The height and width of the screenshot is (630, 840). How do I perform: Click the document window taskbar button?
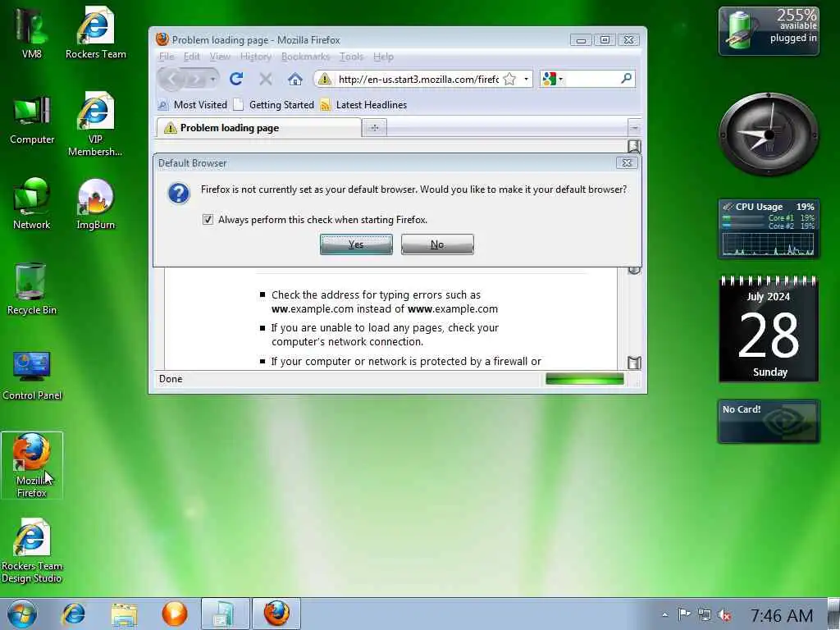coord(225,614)
